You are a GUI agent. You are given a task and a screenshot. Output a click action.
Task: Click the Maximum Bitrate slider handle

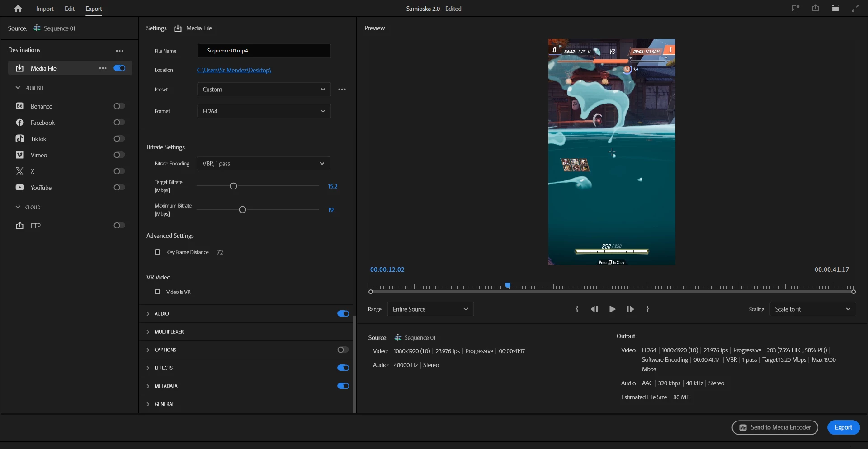pyautogui.click(x=242, y=210)
